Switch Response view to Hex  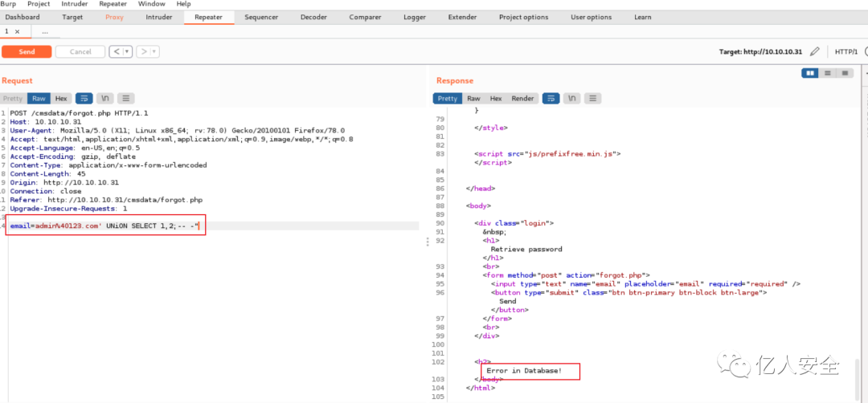(x=496, y=99)
